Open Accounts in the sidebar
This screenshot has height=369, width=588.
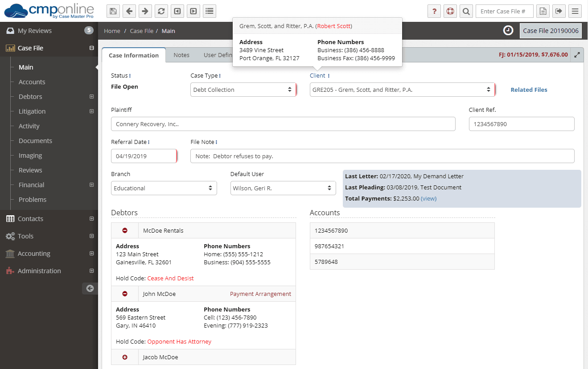32,82
